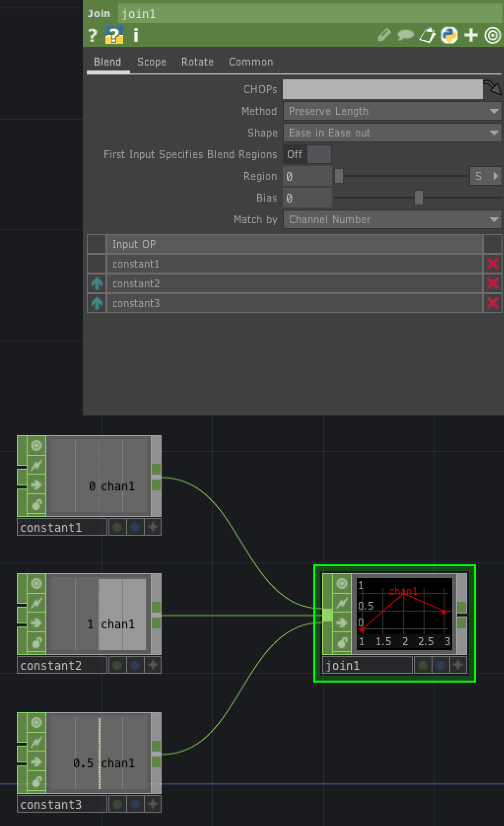504x826 pixels.
Task: Click green dot flag on constant1
Action: pos(117,527)
